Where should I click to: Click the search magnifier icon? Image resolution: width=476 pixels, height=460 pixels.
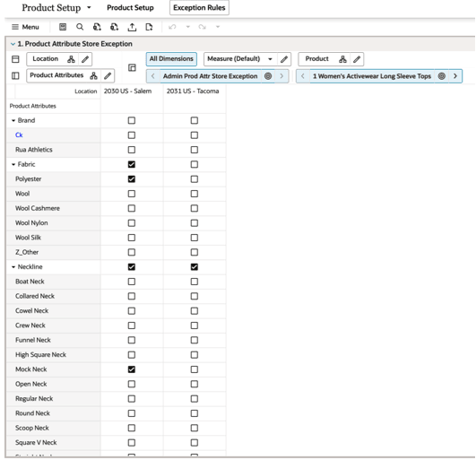80,27
